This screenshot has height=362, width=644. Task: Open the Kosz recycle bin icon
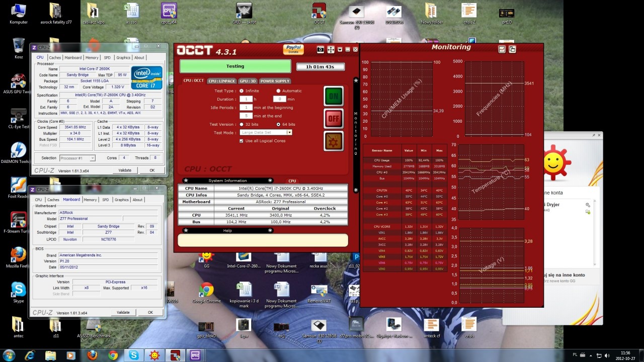point(19,48)
